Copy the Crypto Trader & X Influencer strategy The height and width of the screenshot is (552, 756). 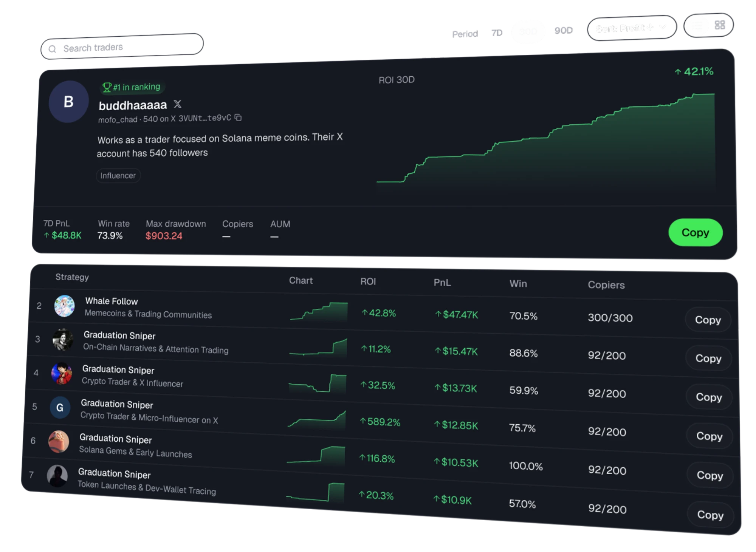click(709, 397)
